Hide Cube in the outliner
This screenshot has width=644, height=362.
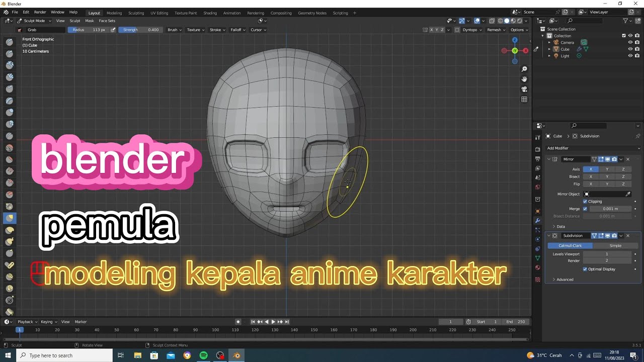[630, 49]
